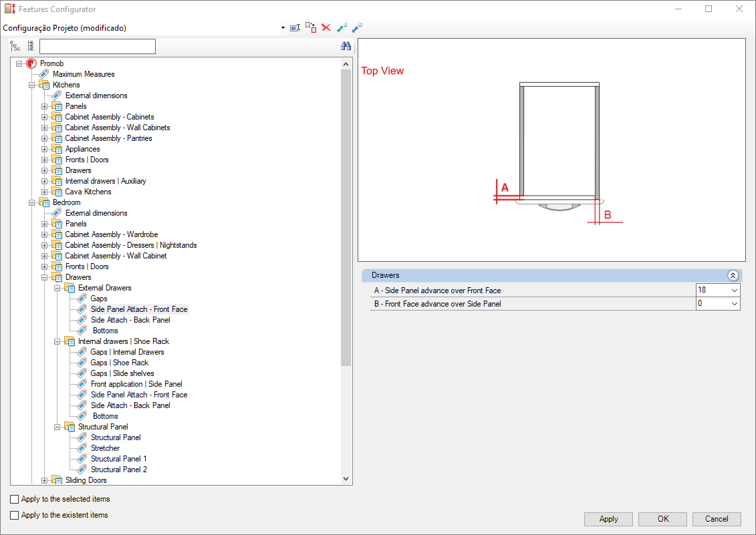Click the red X delete configuration icon
The image size is (756, 535).
[326, 28]
